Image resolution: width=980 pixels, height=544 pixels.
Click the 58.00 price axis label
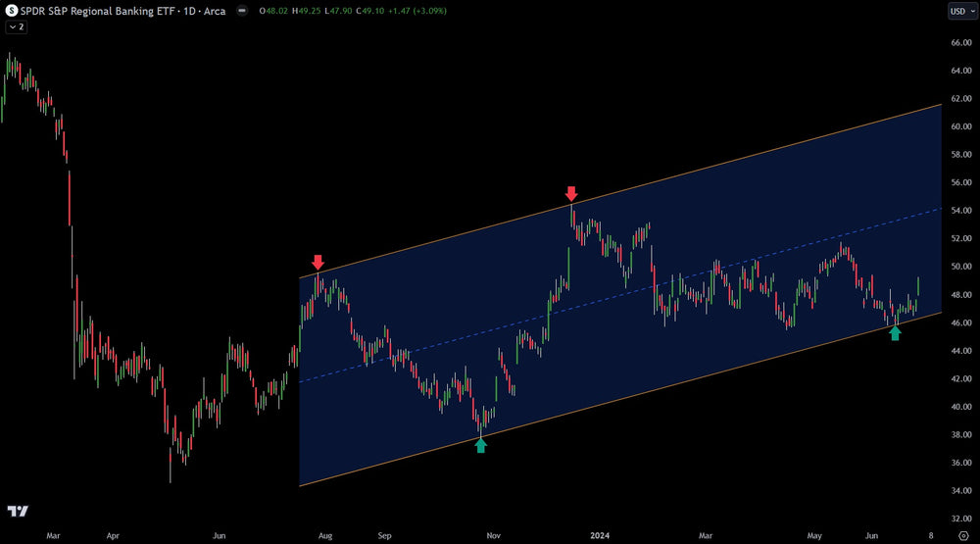pos(961,155)
